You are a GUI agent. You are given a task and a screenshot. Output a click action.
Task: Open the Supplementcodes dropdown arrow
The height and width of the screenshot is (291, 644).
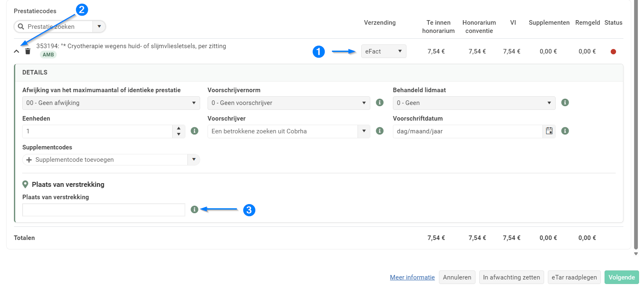194,160
